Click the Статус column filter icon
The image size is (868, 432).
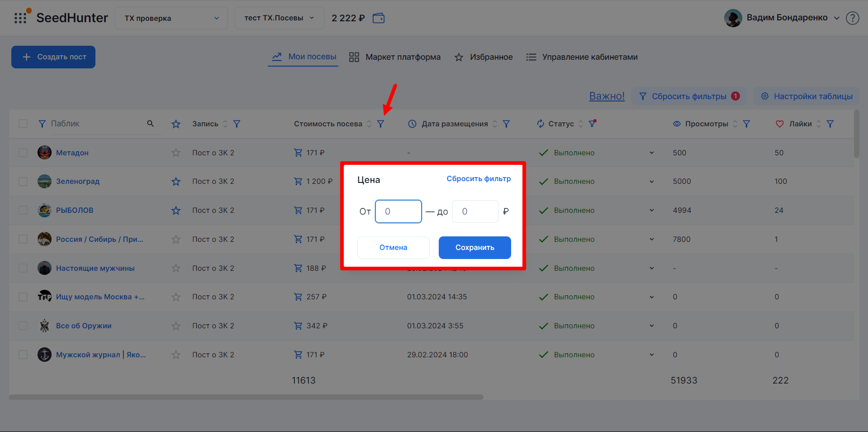point(592,124)
